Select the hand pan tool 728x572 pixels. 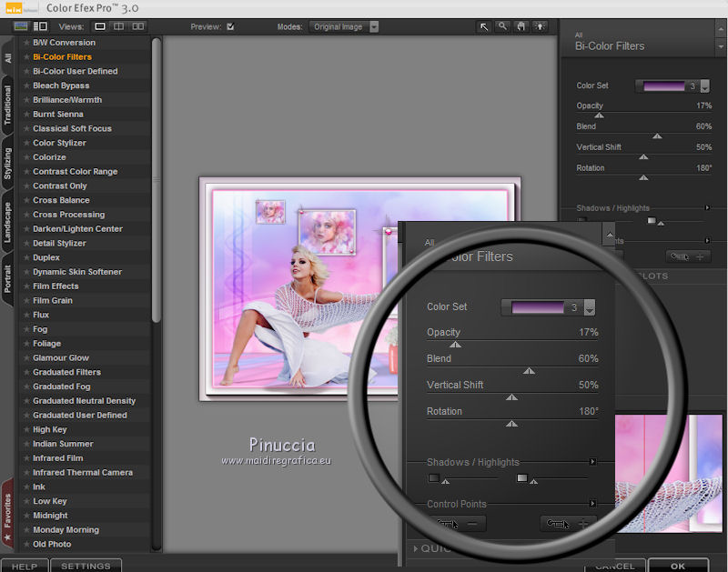tap(521, 26)
